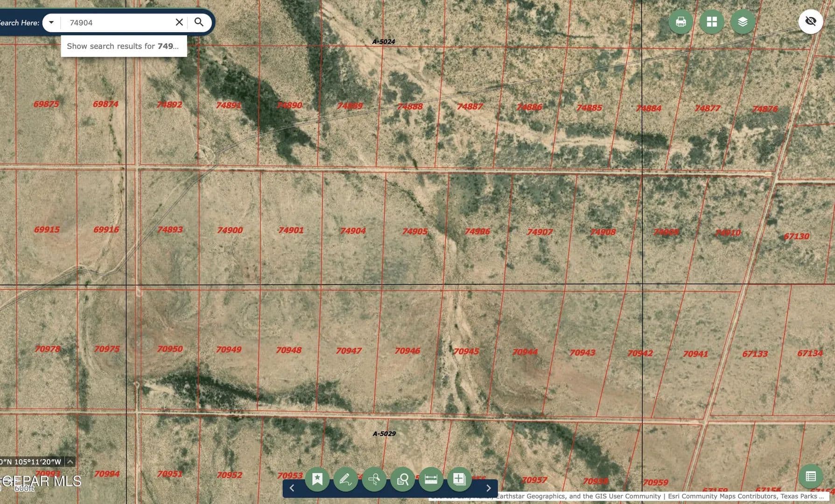Open the Add Data tool
Screen dimensions: 835x504
[459, 479]
